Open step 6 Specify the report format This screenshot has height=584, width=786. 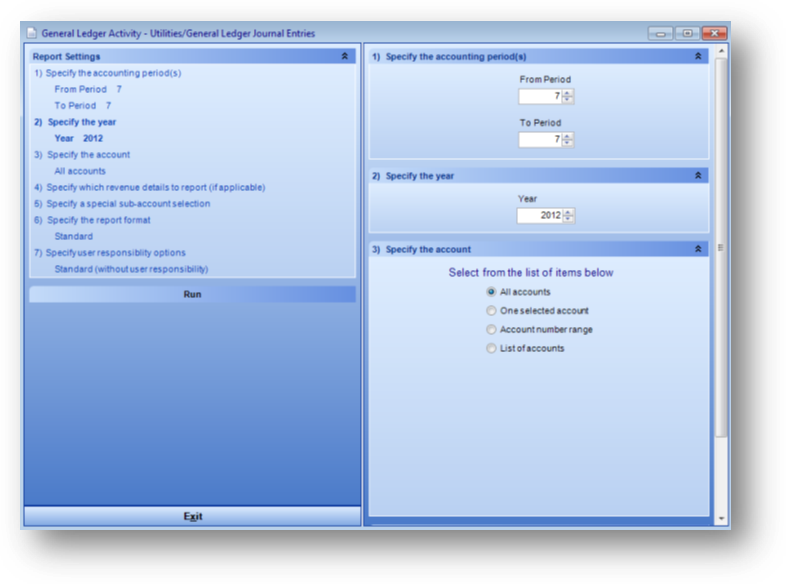tap(92, 220)
